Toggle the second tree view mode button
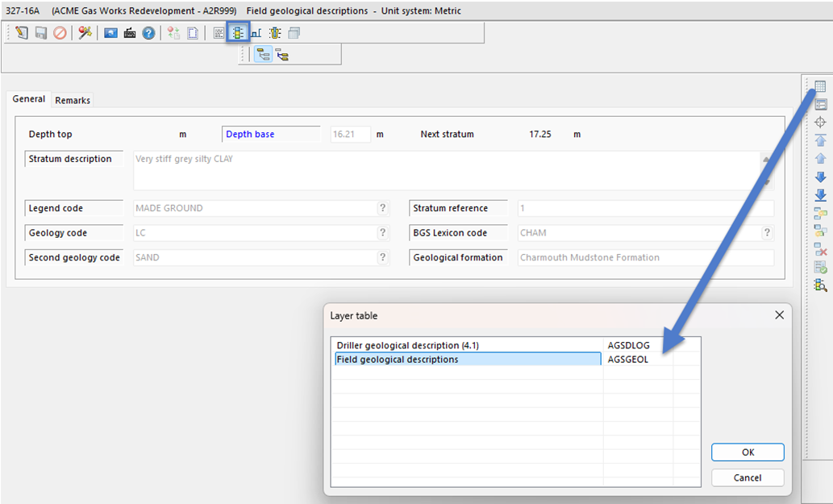The height and width of the screenshot is (504, 833). tap(281, 55)
